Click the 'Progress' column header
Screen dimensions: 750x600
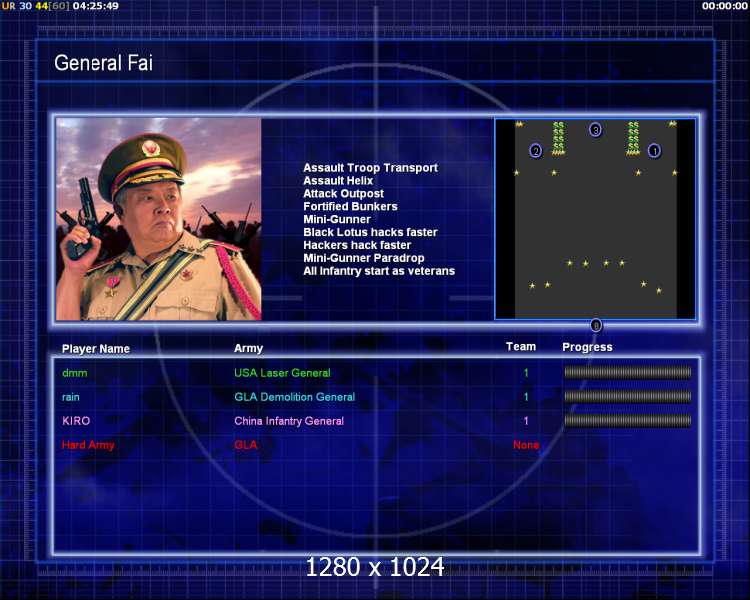click(x=587, y=347)
